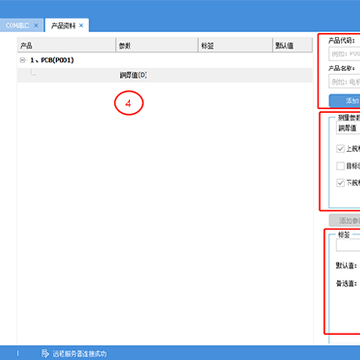Image resolution: width=360 pixels, height=360 pixels.
Task: Click the 标签 column header
Action: 235,45
